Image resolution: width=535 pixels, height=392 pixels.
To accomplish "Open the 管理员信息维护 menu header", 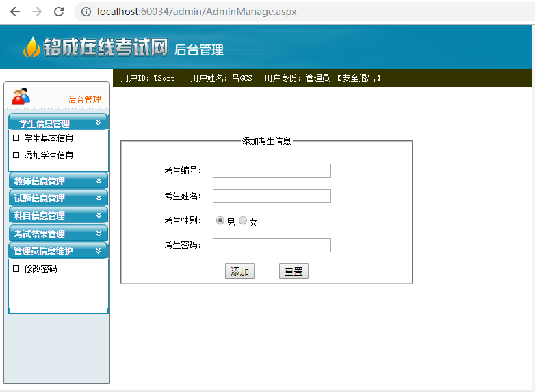I will [x=58, y=251].
